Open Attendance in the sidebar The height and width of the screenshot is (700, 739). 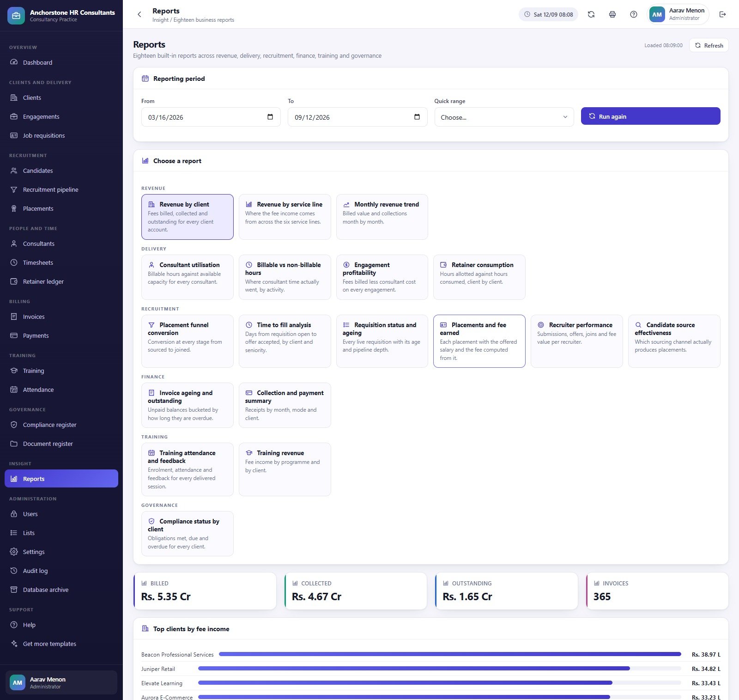point(61,390)
